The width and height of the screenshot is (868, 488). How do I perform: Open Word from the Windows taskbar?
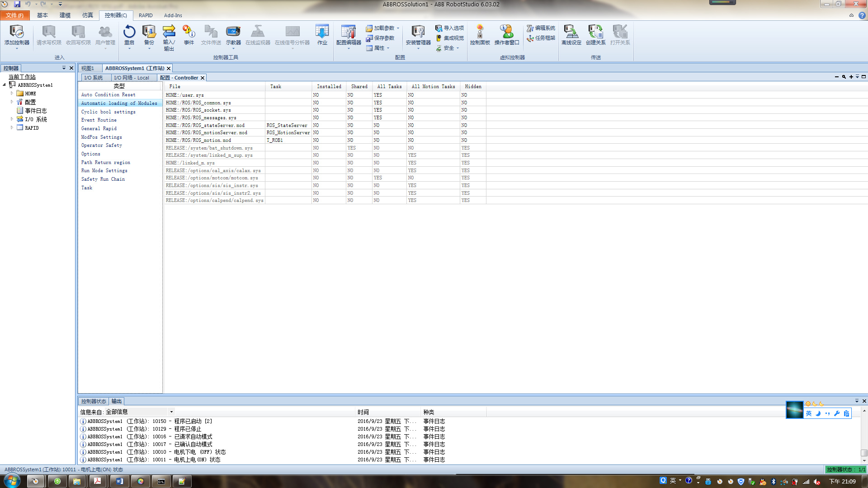tap(119, 481)
